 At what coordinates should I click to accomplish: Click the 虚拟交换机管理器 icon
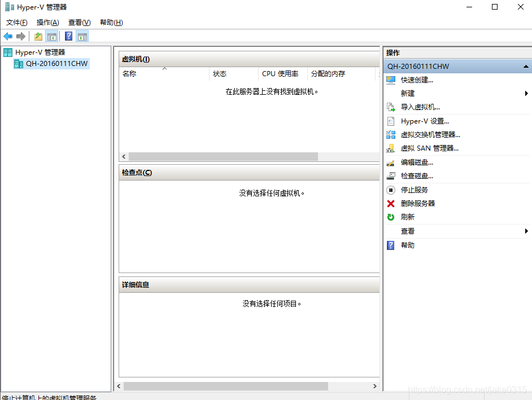click(x=391, y=135)
